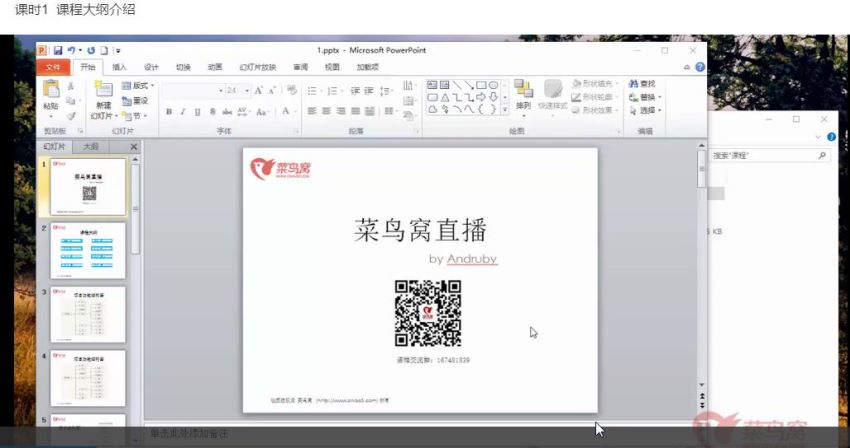Expand the shapes gallery more arrow
The height and width of the screenshot is (448, 850).
click(x=505, y=110)
